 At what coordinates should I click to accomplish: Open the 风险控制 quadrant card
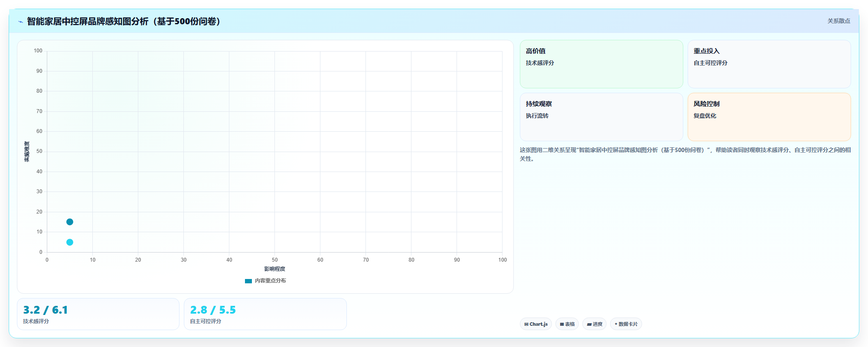coord(769,117)
